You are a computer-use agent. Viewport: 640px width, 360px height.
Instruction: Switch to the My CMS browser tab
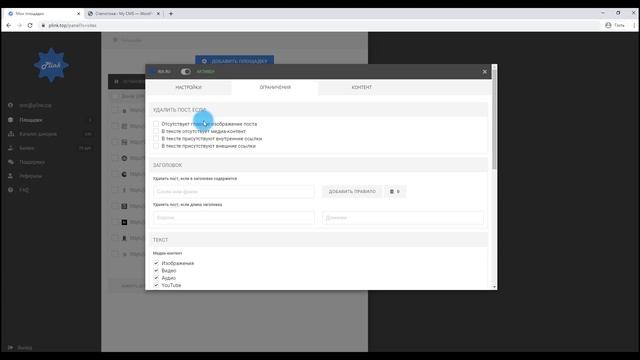[x=124, y=13]
